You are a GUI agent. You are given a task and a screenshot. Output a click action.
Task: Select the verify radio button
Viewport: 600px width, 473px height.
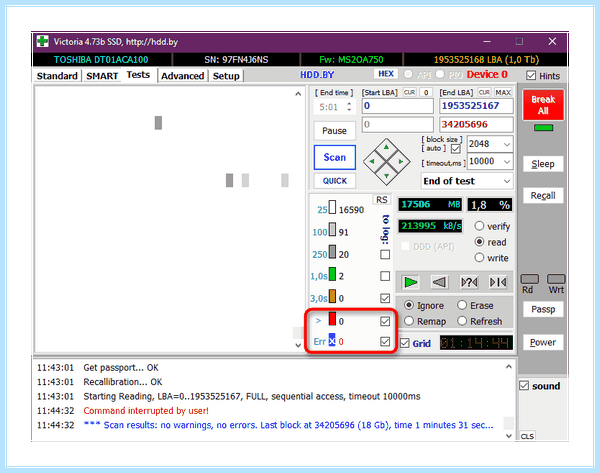point(479,226)
